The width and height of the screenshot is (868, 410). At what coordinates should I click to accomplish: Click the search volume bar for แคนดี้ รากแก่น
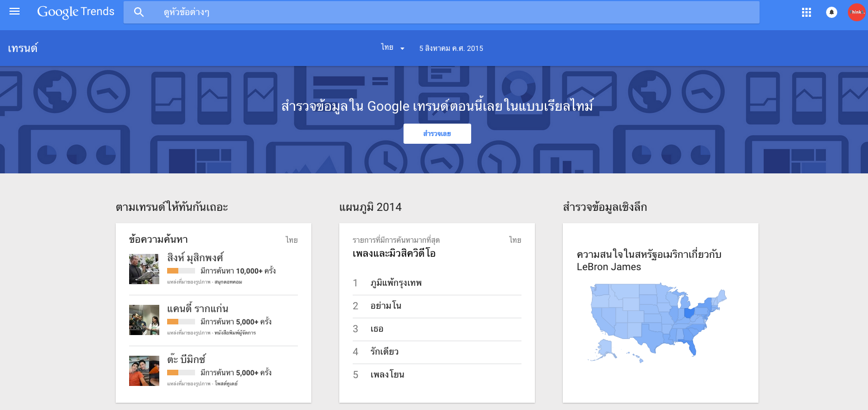pyautogui.click(x=181, y=322)
